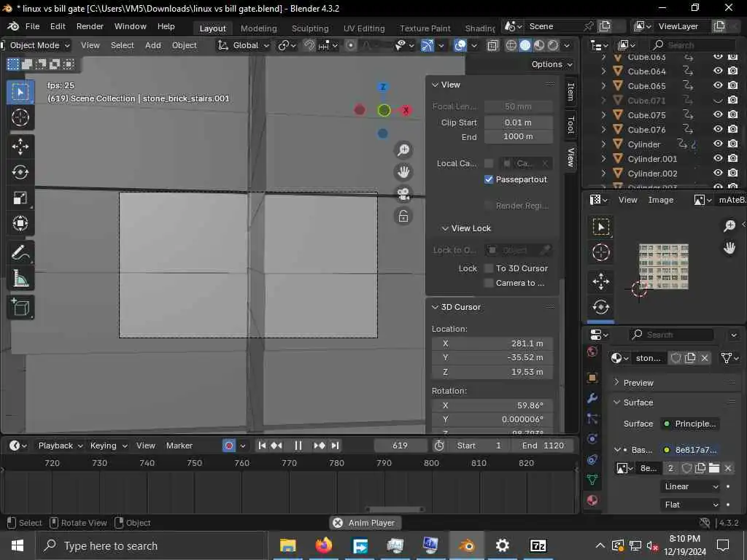
Task: Select the Scale tool
Action: click(20, 198)
